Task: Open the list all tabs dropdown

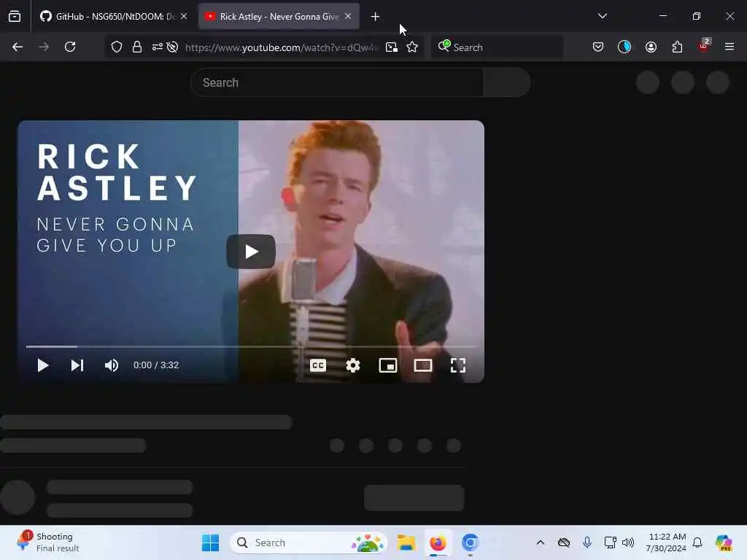Action: pos(602,16)
